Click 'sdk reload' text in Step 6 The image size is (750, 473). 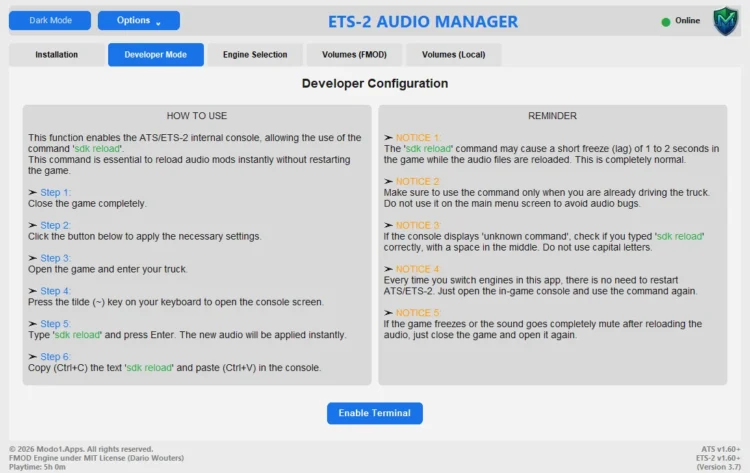149,368
